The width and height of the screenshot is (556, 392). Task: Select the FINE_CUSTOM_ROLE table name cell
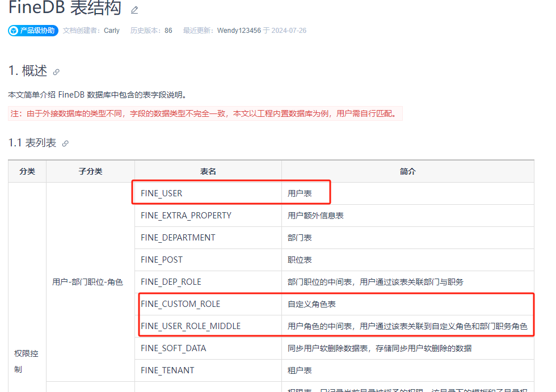208,304
